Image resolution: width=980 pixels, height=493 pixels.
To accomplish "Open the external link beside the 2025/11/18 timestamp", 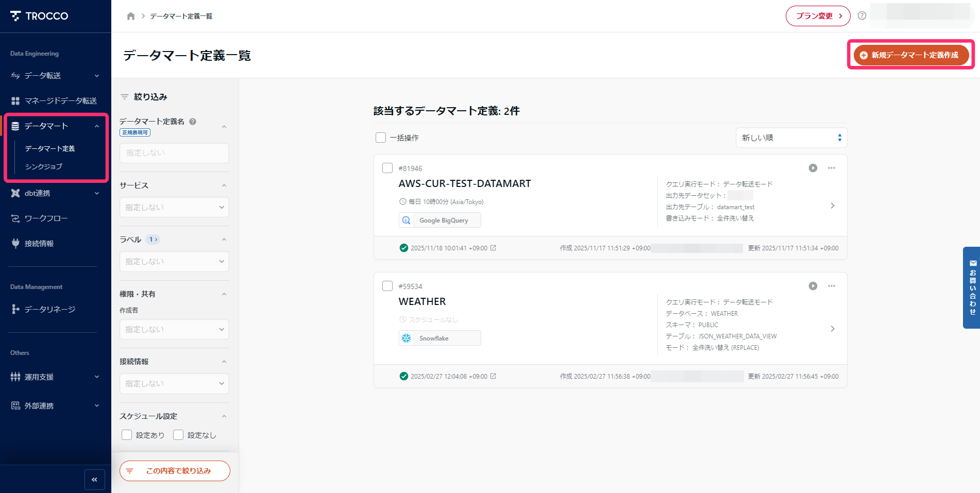I will point(494,248).
